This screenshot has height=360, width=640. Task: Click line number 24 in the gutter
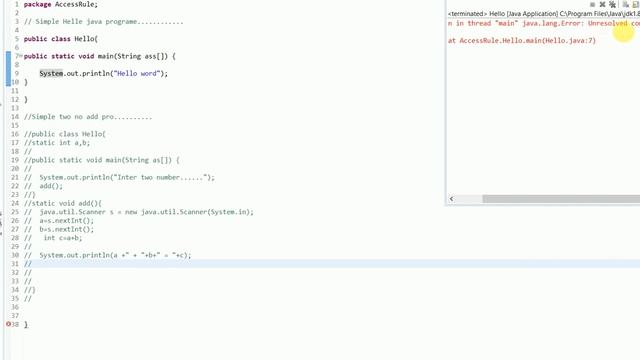(x=15, y=203)
